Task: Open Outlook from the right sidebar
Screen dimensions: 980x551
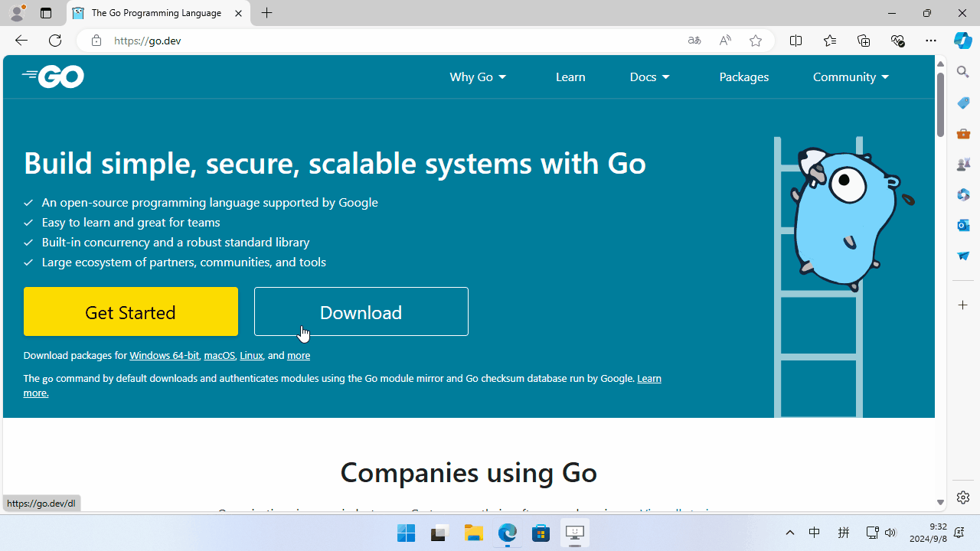Action: pyautogui.click(x=962, y=224)
